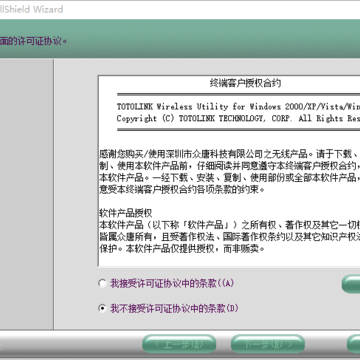360x360 pixels.
Task: Click the 上一步(B) back button
Action: [x=179, y=344]
